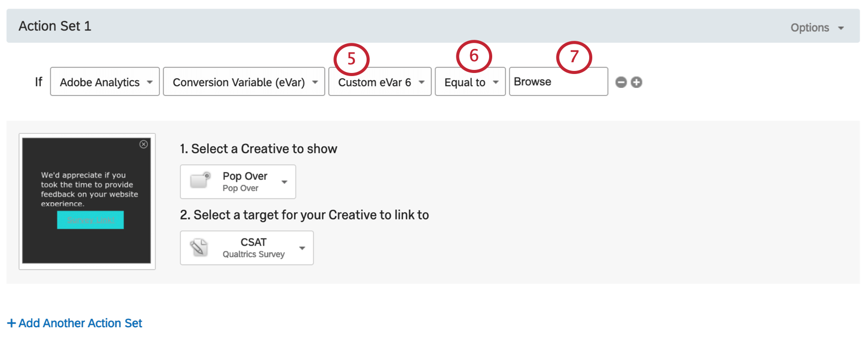Add condition with plus icon
The image size is (868, 344).
click(636, 82)
